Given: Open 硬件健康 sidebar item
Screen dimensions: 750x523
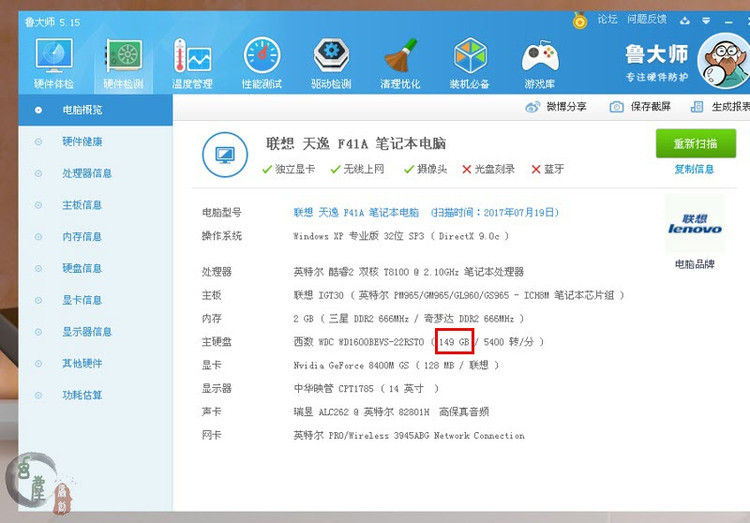Looking at the screenshot, I should [82, 142].
